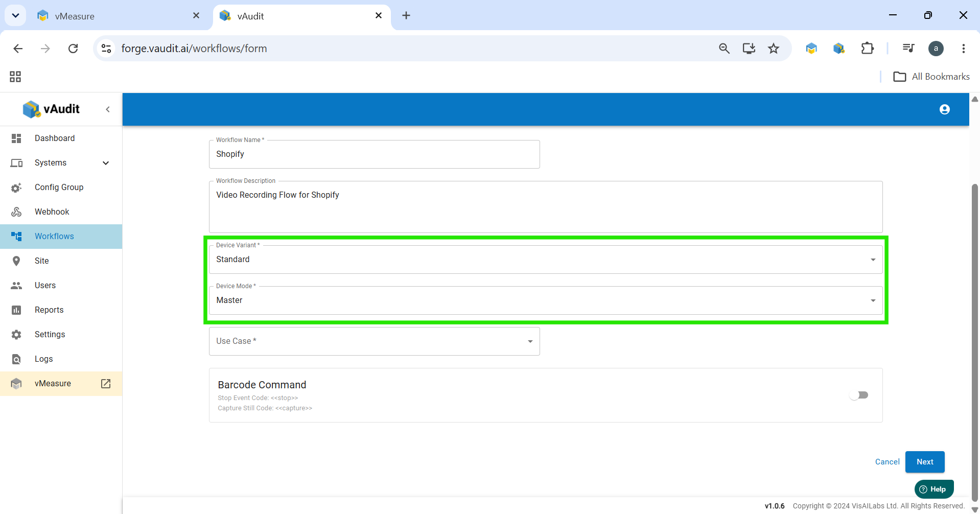The width and height of the screenshot is (980, 514).
Task: Click the install app icon
Action: coord(749,49)
